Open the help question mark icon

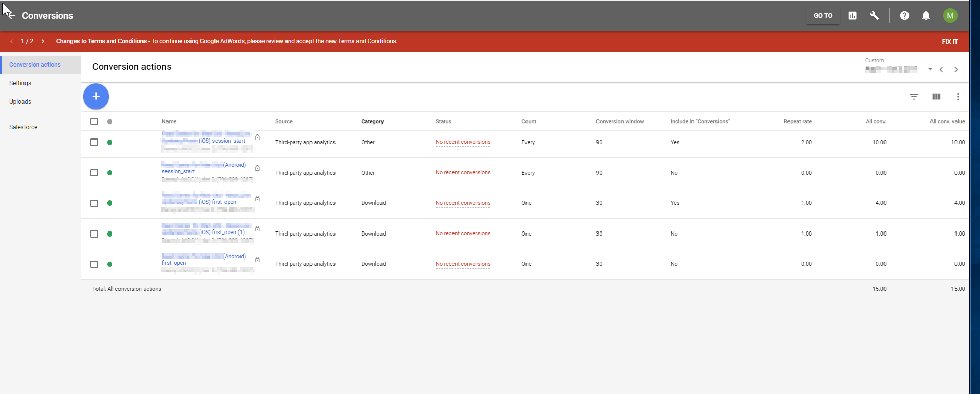point(904,16)
